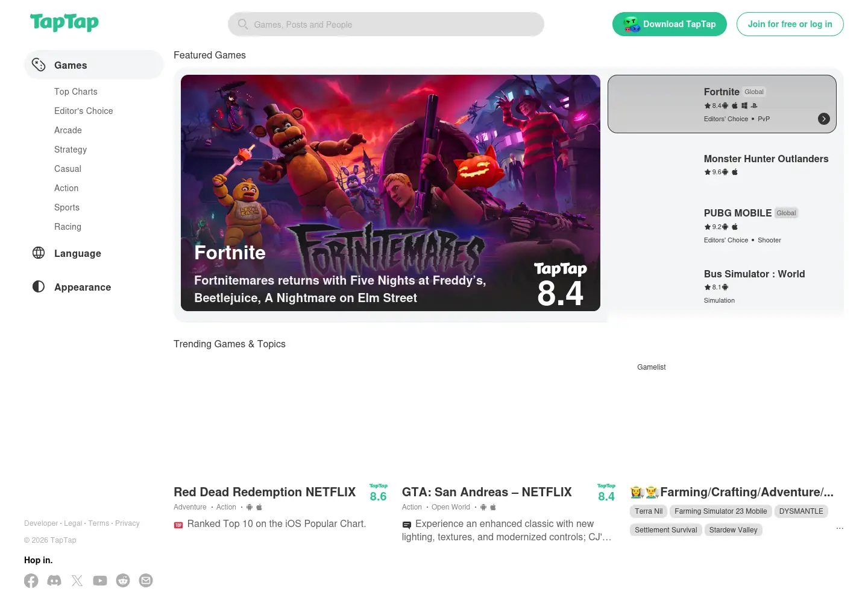Open the Farming/Crafting/Adventure gamelist title
The image size is (868, 603).
point(732,492)
